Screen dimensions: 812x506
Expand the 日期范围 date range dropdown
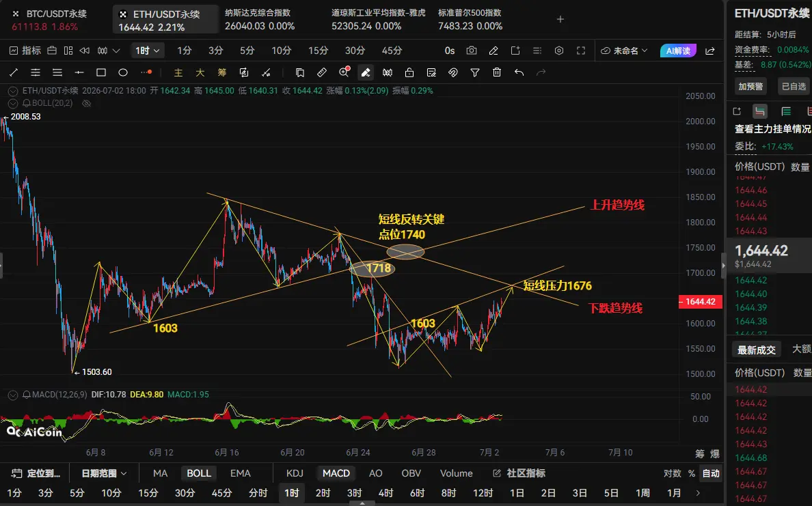point(104,473)
